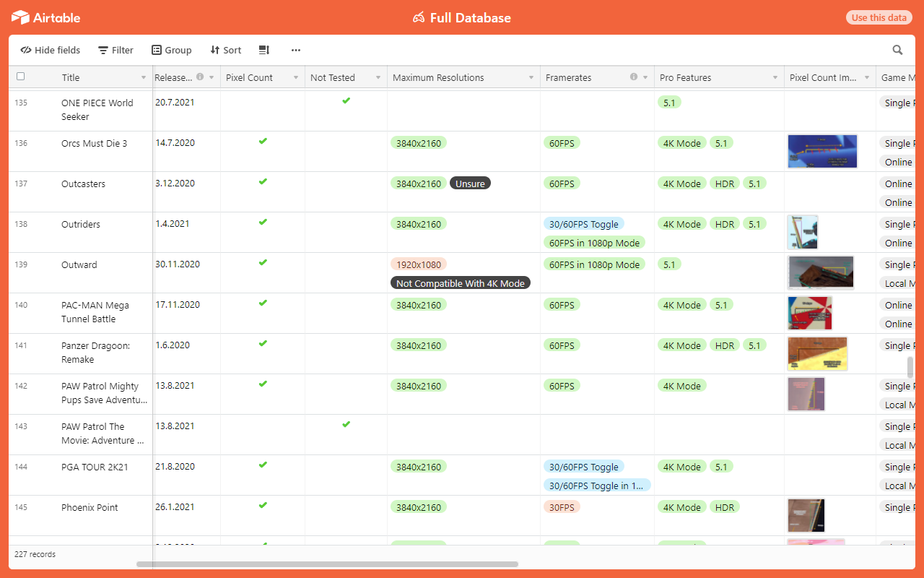Open the PAC-MAN Mega Tunnel Battle thumbnail
This screenshot has height=578, width=924.
tap(810, 313)
